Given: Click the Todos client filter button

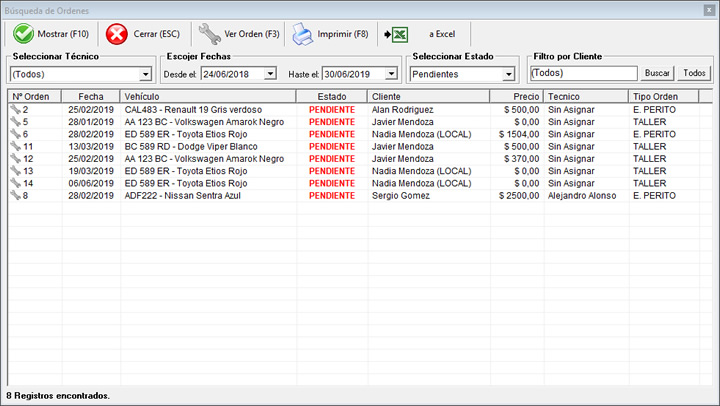Looking at the screenshot, I should pyautogui.click(x=694, y=73).
